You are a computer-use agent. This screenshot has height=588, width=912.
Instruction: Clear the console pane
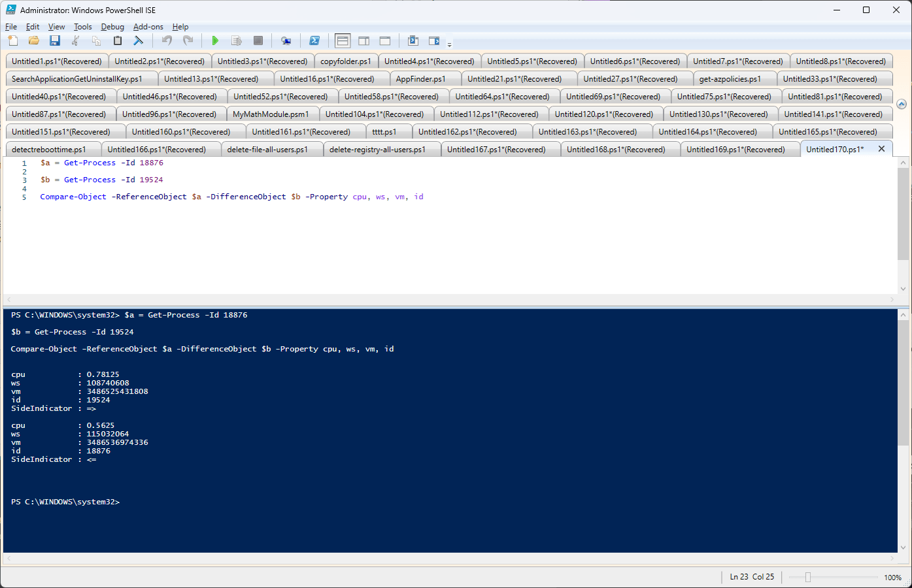point(139,41)
